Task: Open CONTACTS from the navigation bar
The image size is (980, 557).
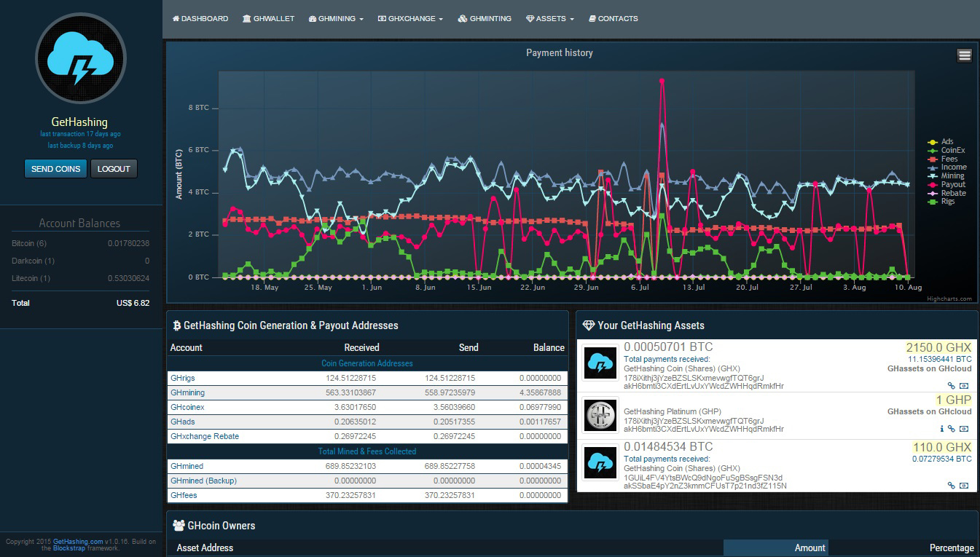Action: point(613,19)
